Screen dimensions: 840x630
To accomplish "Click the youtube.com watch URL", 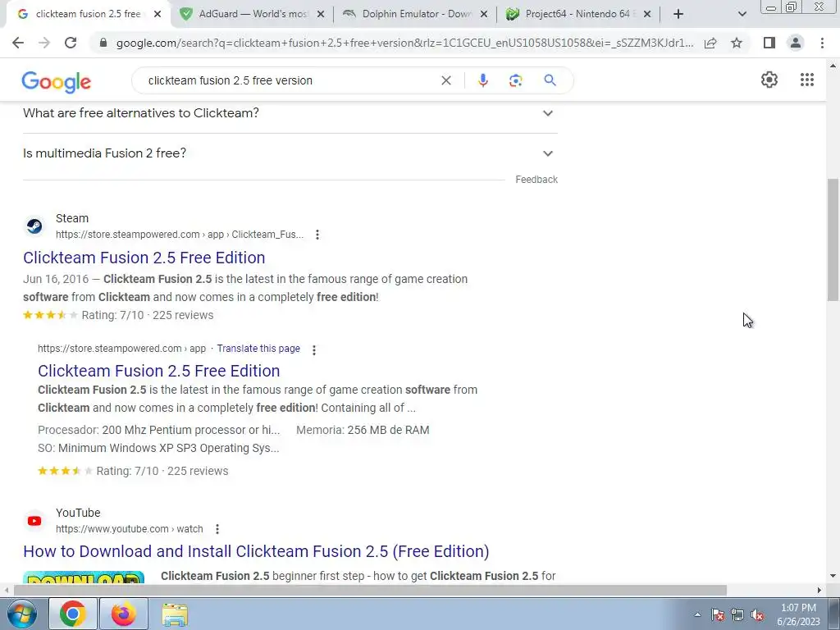I will click(129, 529).
